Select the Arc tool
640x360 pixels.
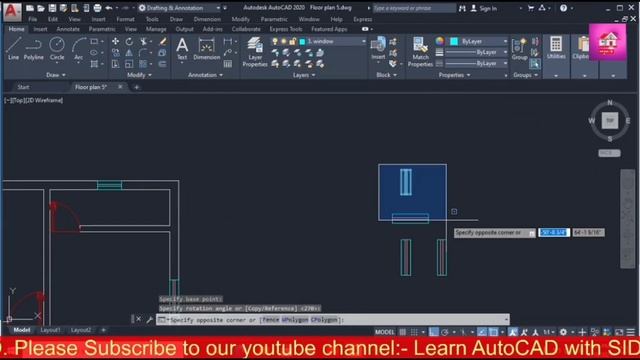[x=79, y=48]
